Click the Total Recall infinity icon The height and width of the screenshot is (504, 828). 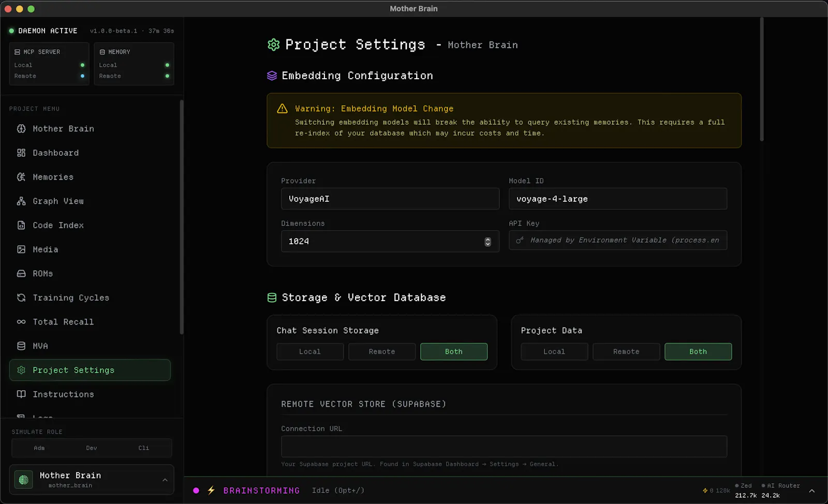pos(21,322)
